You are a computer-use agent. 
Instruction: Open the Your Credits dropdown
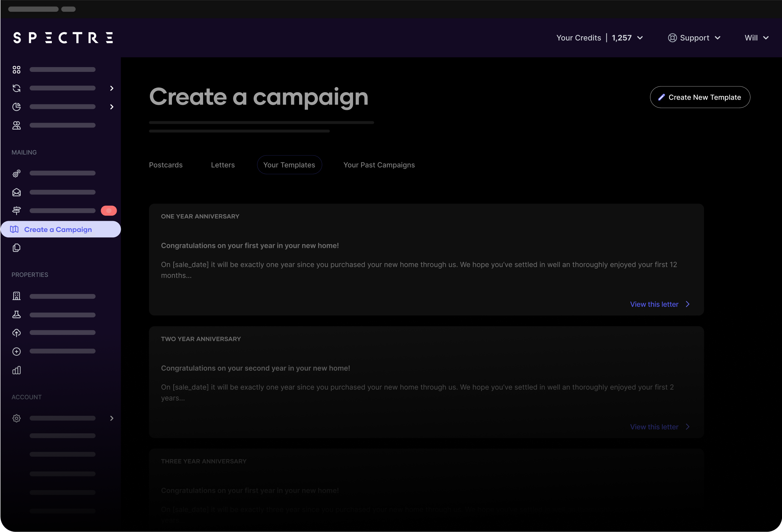point(599,38)
